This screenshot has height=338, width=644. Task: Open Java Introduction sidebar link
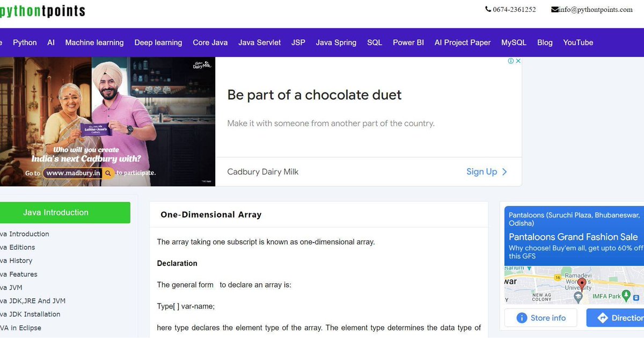tap(25, 234)
